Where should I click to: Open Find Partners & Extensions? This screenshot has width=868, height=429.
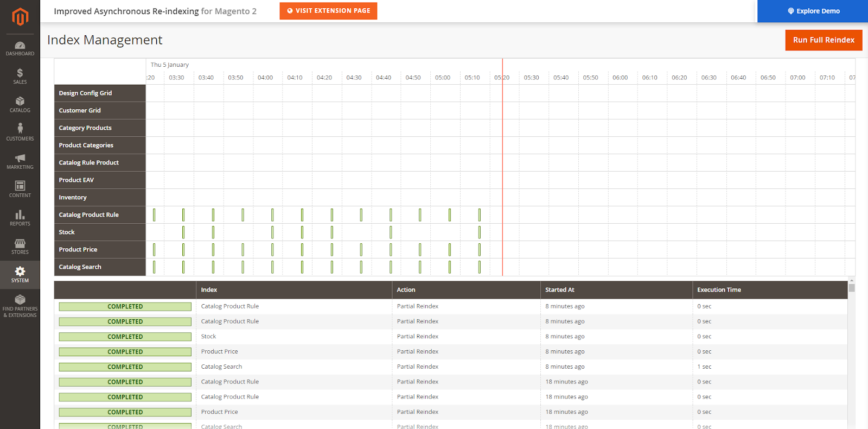[20, 306]
